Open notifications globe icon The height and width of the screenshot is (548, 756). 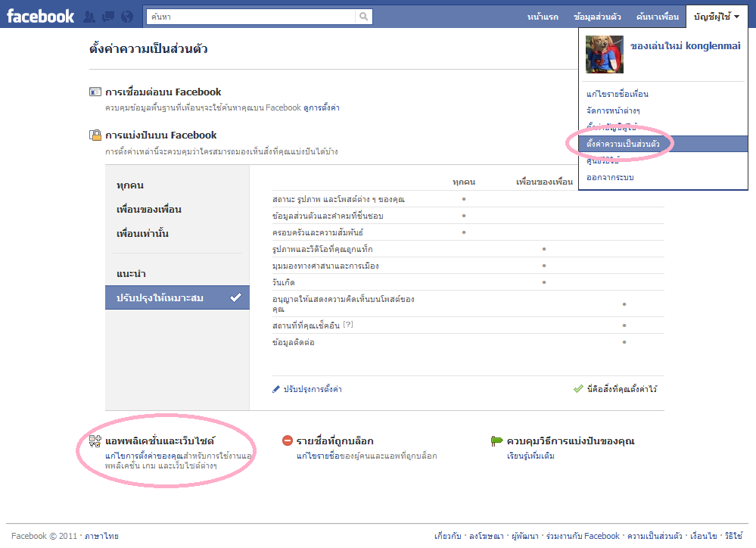[x=127, y=17]
